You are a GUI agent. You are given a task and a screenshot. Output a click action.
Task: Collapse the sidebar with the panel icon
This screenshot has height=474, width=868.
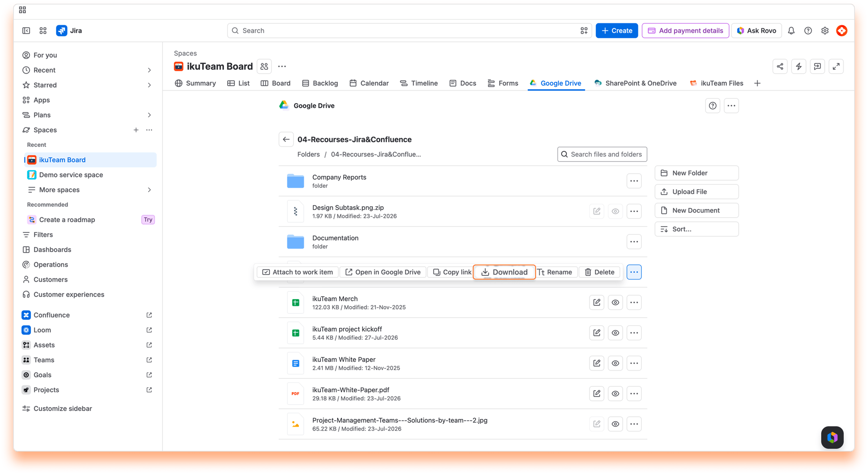point(26,31)
